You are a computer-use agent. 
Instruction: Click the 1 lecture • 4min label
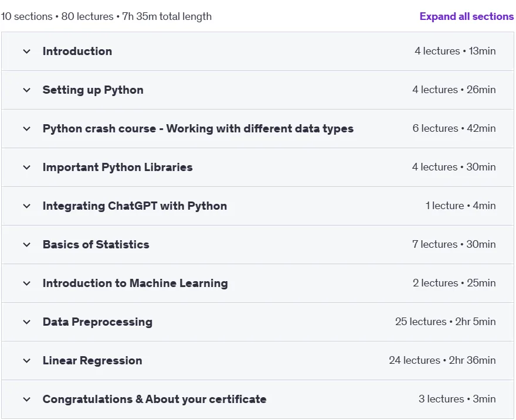pyautogui.click(x=461, y=206)
